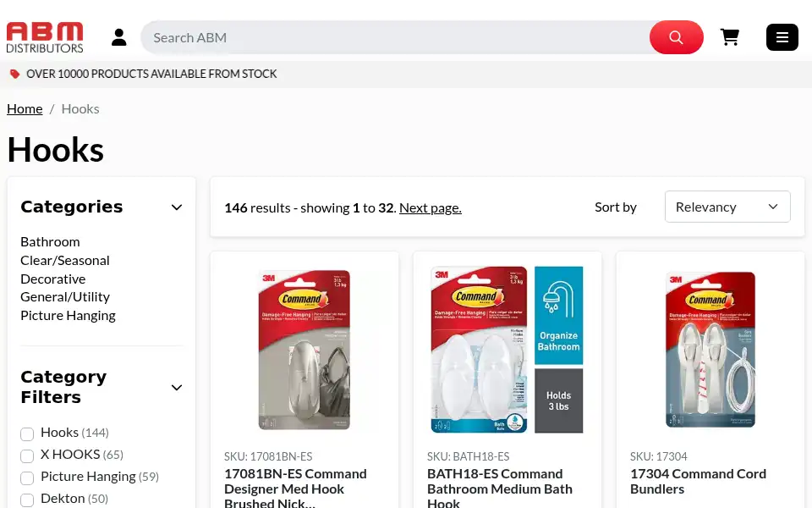
Task: Check the Dekton (50) filter
Action: tap(27, 500)
